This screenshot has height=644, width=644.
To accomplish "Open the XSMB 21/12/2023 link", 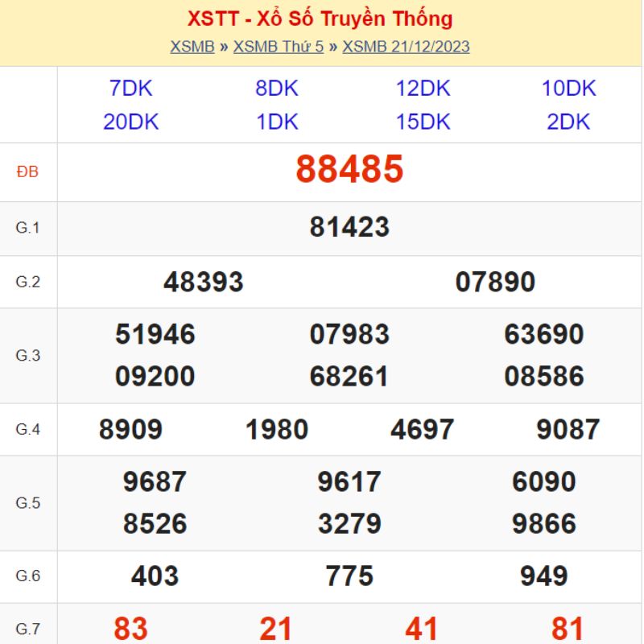I will pyautogui.click(x=406, y=47).
